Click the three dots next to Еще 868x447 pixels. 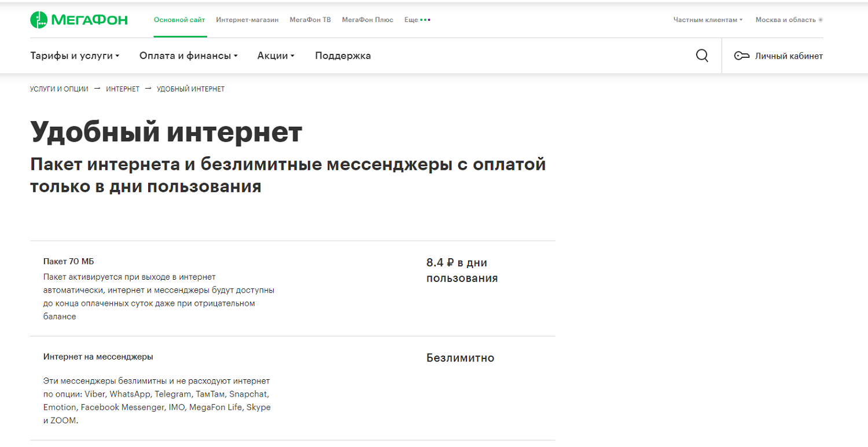425,20
